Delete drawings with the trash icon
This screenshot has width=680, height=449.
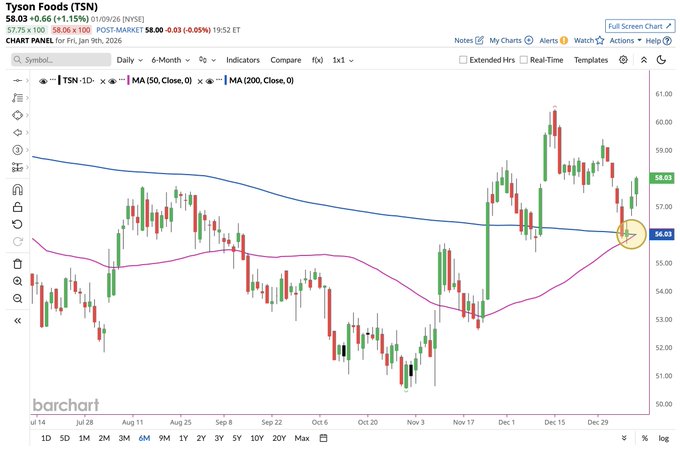(17, 264)
